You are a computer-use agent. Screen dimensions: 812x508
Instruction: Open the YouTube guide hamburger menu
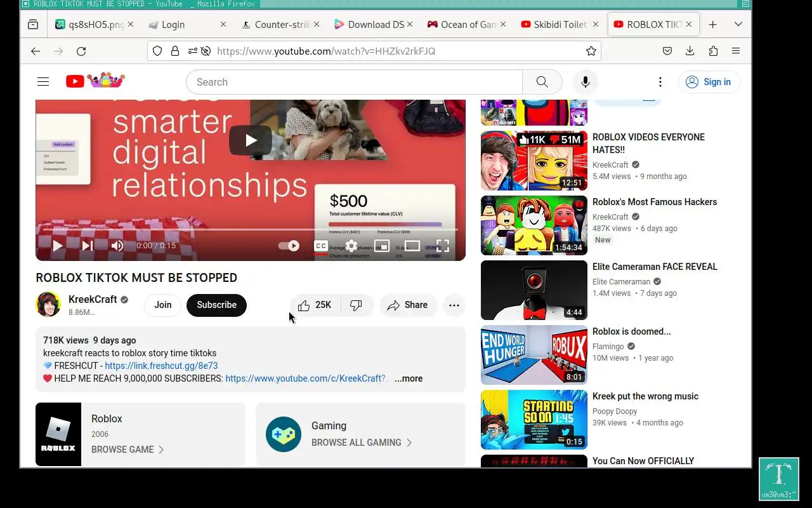(x=43, y=81)
